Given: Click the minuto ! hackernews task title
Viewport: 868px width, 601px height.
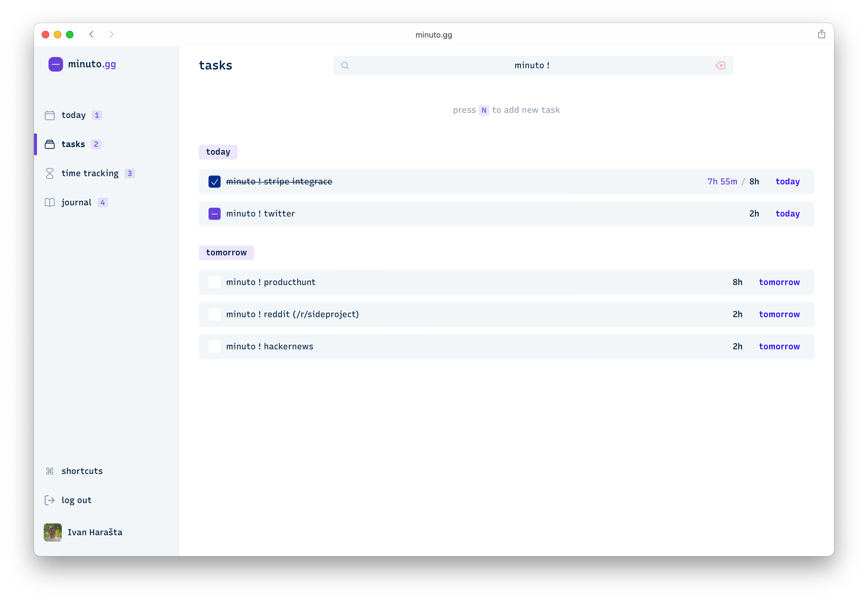Looking at the screenshot, I should (269, 347).
